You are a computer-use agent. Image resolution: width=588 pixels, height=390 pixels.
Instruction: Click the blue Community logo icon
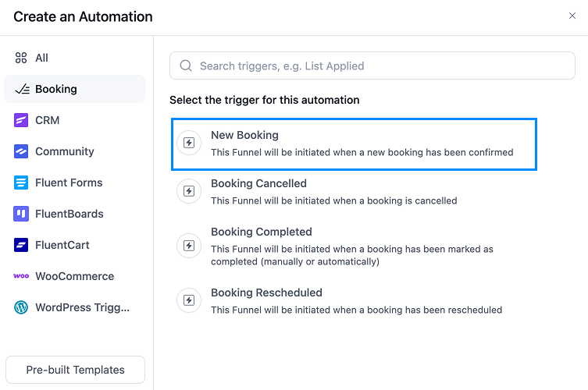pos(21,151)
